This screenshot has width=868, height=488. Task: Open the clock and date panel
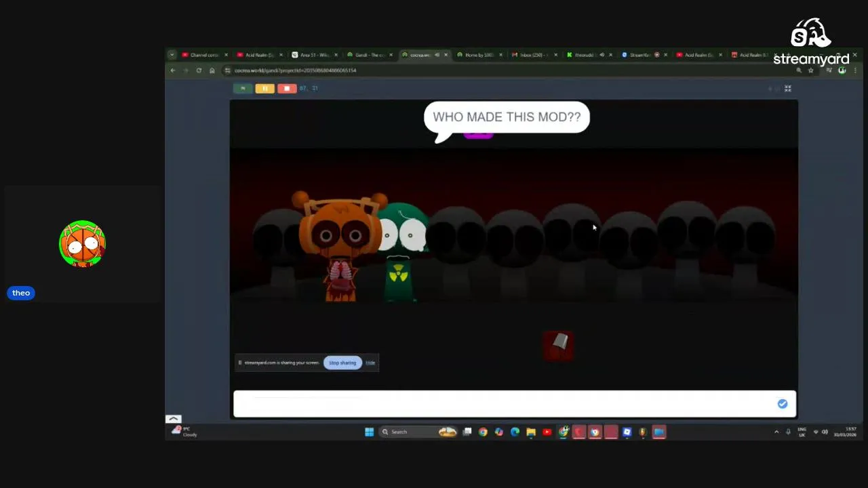pos(845,432)
